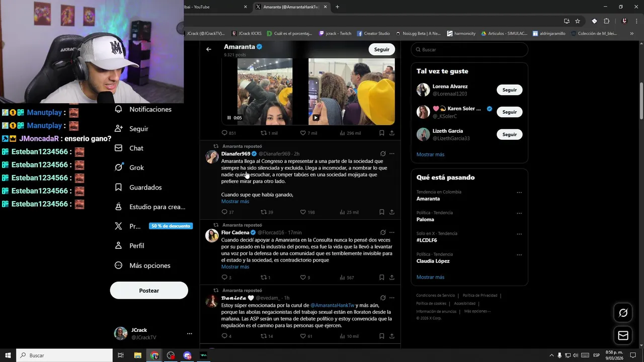644x362 pixels.
Task: Open more options on Flor Cadena post
Action: pyautogui.click(x=392, y=233)
